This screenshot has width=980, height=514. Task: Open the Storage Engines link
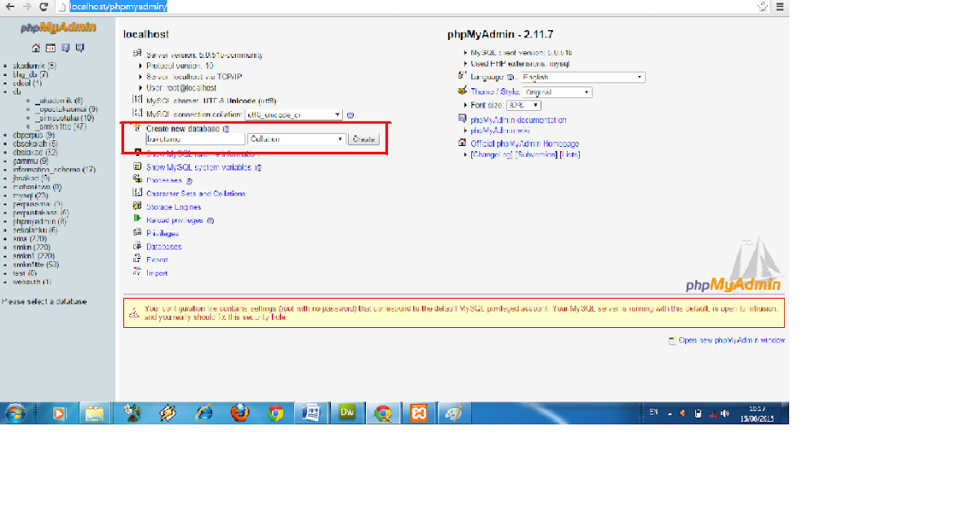tap(174, 207)
